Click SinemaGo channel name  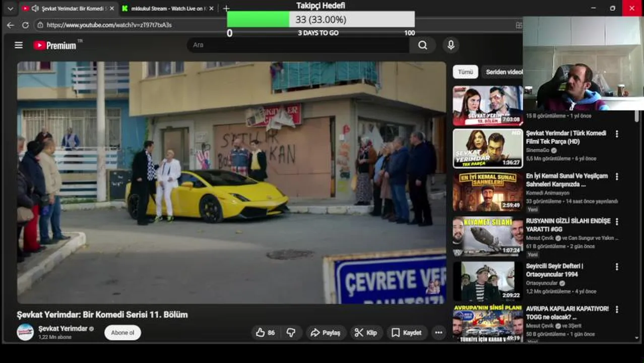[x=538, y=150]
